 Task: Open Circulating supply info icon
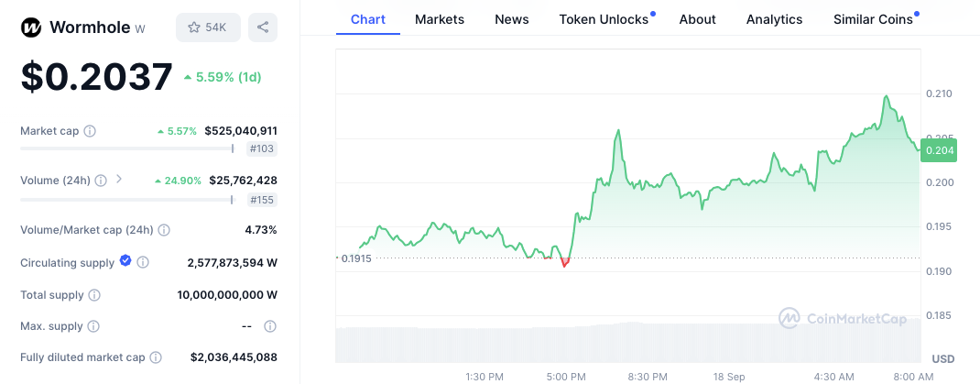(143, 263)
